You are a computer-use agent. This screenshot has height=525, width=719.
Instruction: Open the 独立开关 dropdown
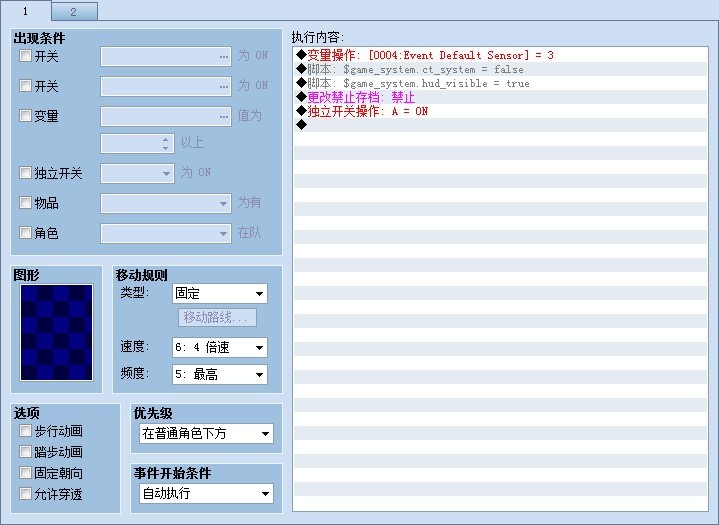click(x=137, y=173)
